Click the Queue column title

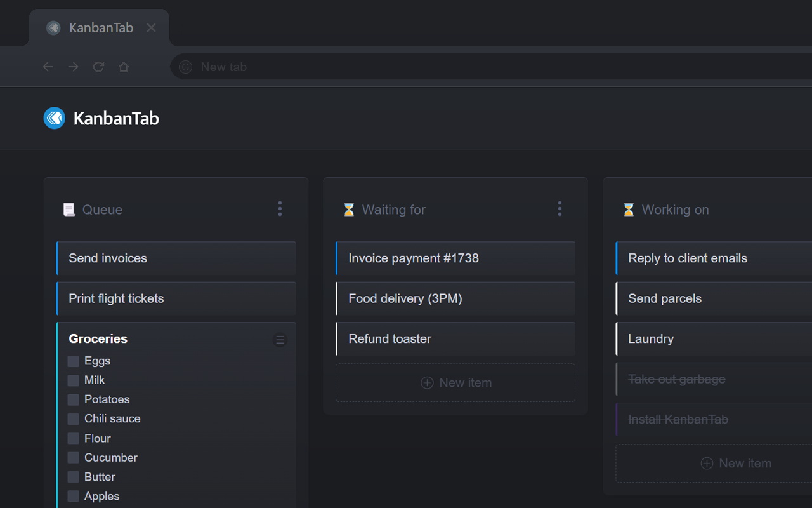click(102, 210)
